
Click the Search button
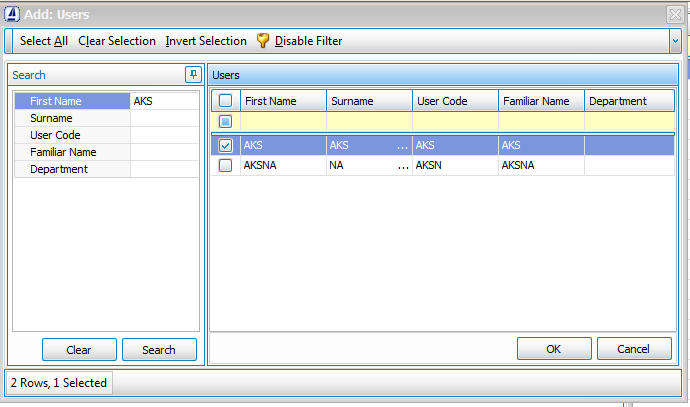pyautogui.click(x=159, y=350)
